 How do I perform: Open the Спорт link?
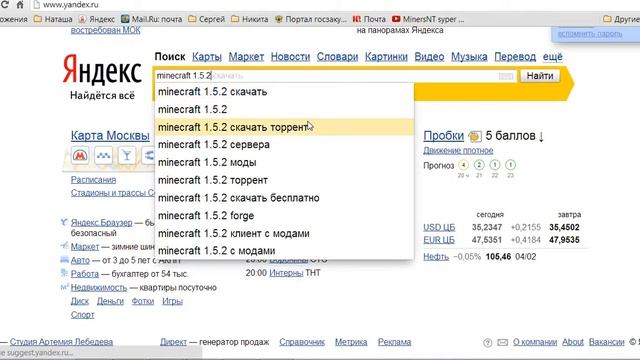pos(82,315)
